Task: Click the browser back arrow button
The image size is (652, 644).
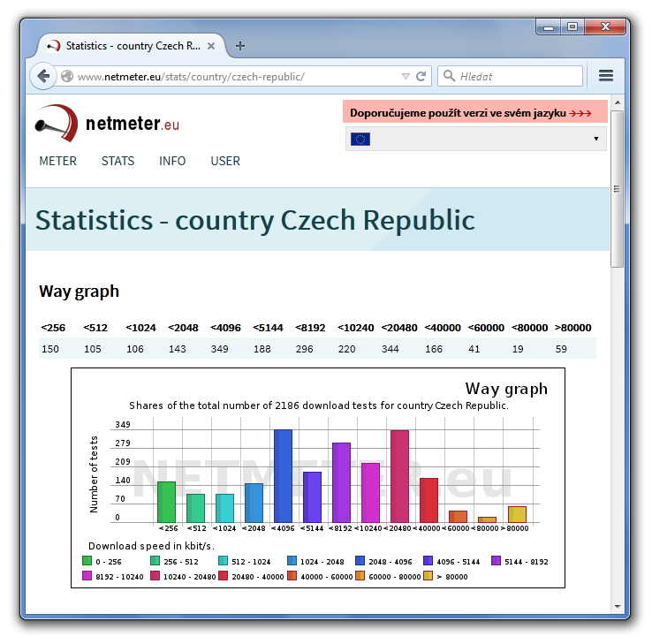Action: pos(43,76)
